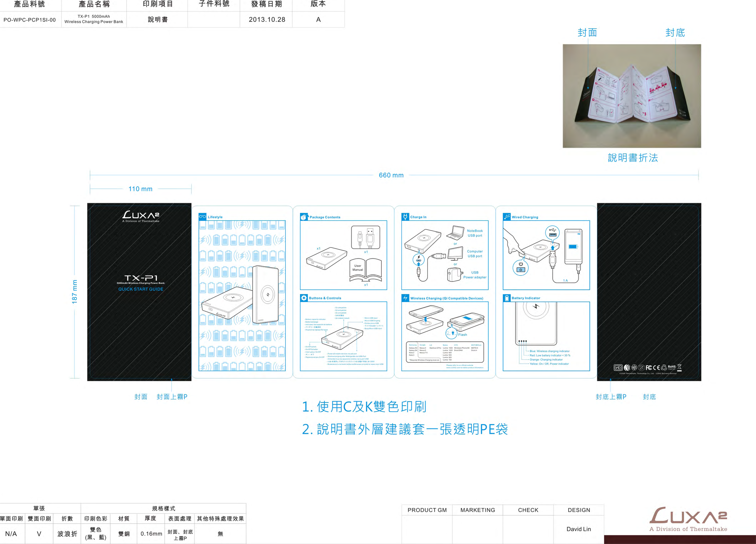Click the PO-WPC-PCP1SI-00 part number cell
Viewport: 756px width, 544px height.
(x=30, y=20)
